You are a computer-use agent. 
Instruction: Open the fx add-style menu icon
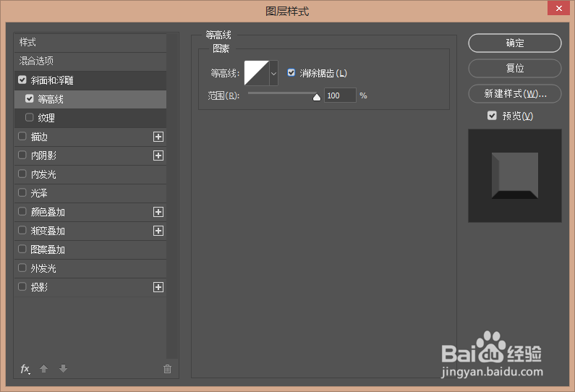25,369
